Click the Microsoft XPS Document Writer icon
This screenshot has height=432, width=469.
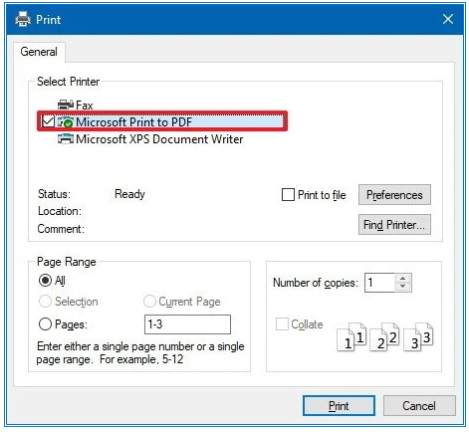click(x=66, y=139)
